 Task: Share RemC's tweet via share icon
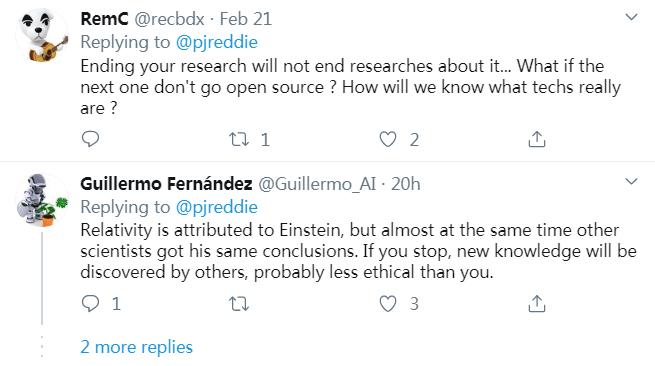tap(537, 139)
